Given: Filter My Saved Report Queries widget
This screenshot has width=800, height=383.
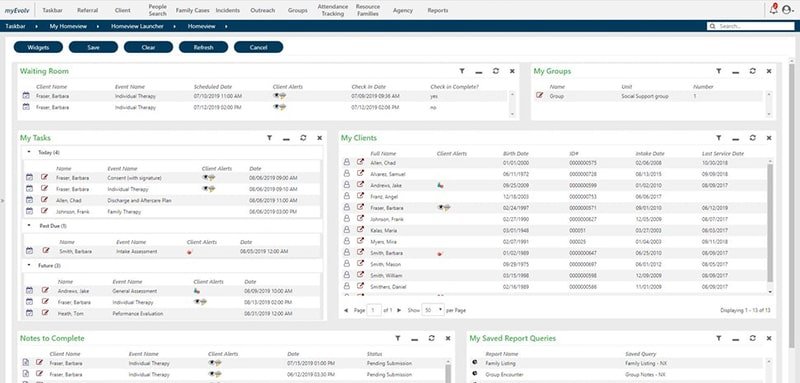Looking at the screenshot, I should click(x=718, y=338).
